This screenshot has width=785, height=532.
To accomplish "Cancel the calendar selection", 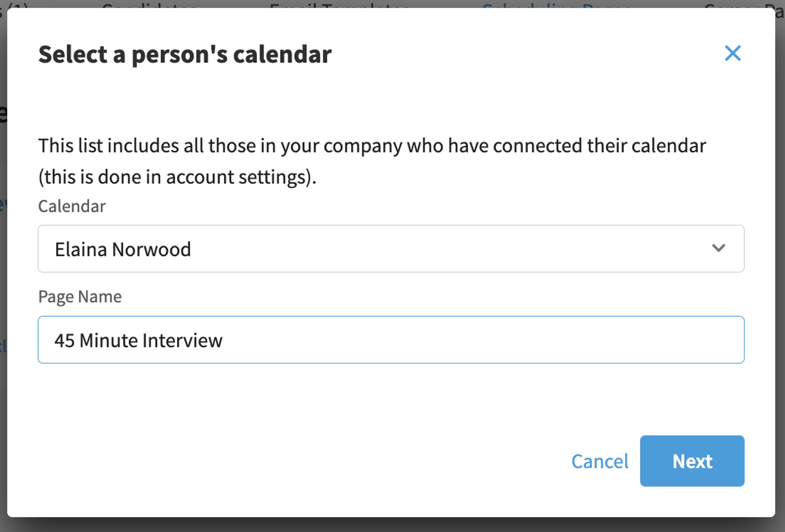I will tap(600, 461).
